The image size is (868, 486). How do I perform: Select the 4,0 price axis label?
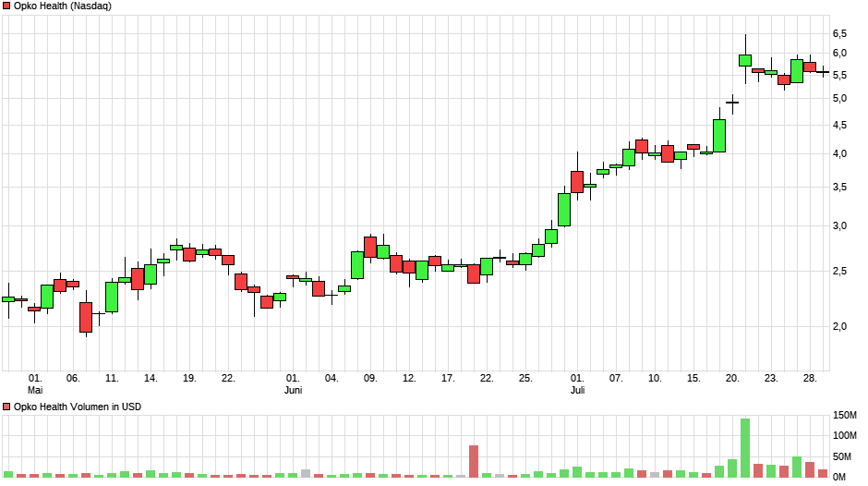(x=839, y=153)
